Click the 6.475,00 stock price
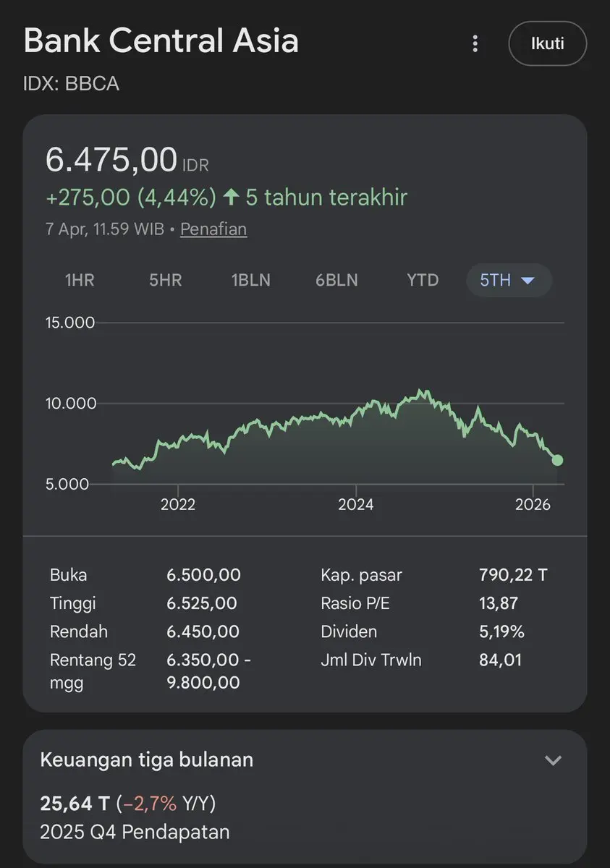 pos(111,160)
